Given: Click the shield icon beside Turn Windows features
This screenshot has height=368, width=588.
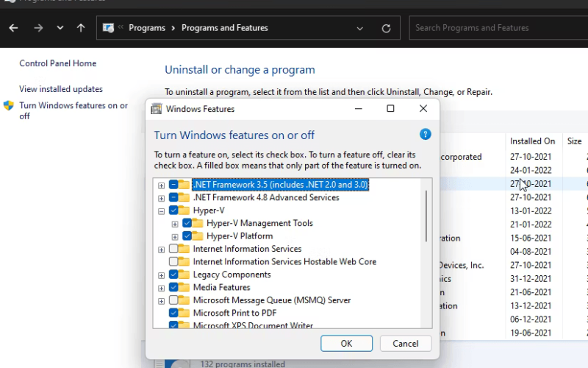Looking at the screenshot, I should [x=9, y=105].
